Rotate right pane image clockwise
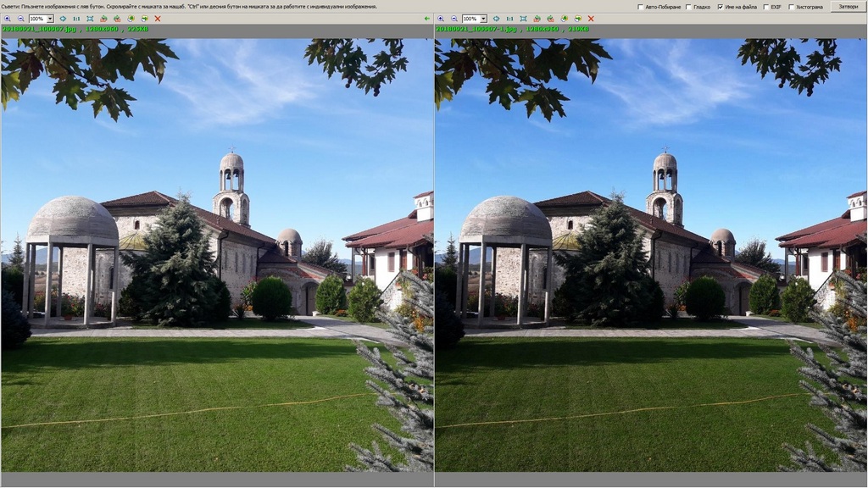 (550, 19)
